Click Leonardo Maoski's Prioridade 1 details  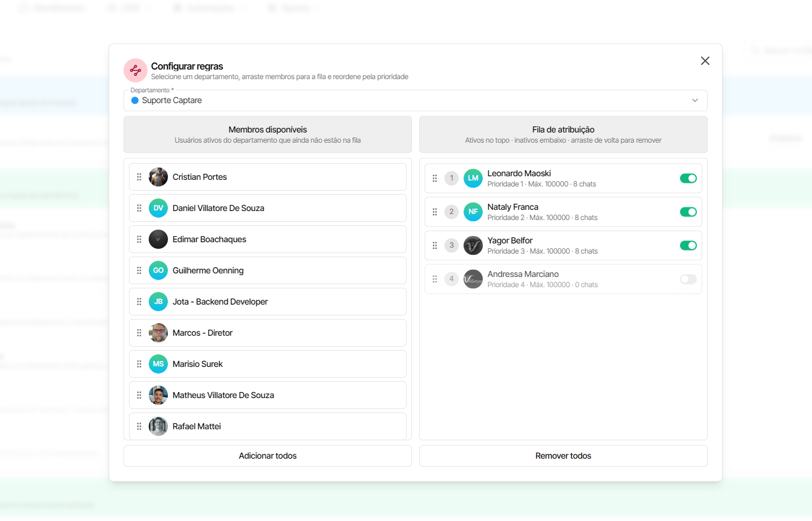coord(542,184)
